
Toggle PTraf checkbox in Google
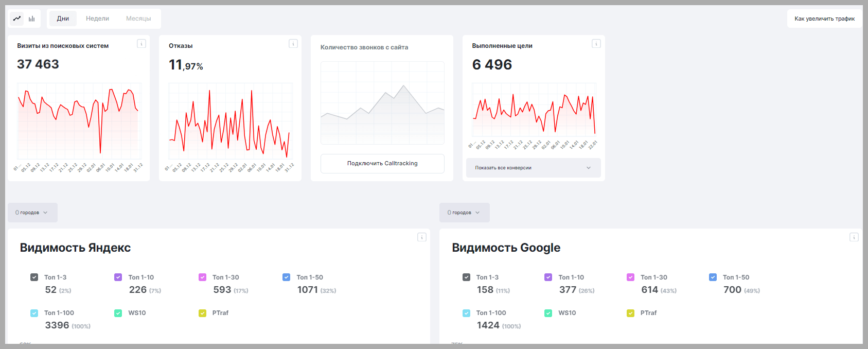point(630,313)
